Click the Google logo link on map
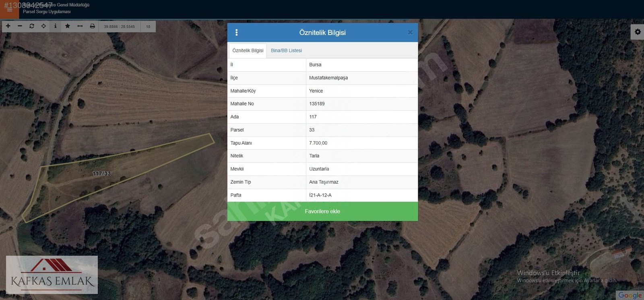The height and width of the screenshot is (300, 644). point(630,296)
